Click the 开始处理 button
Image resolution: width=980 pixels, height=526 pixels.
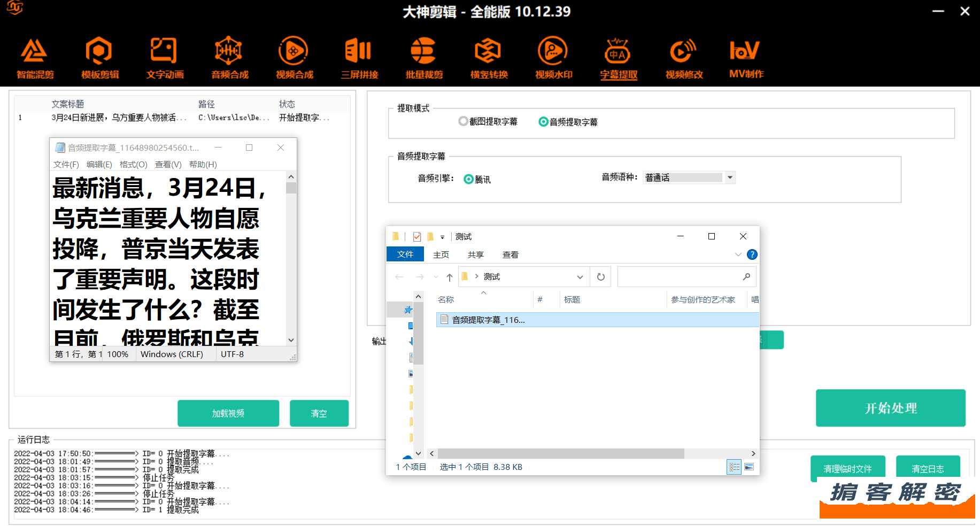891,408
